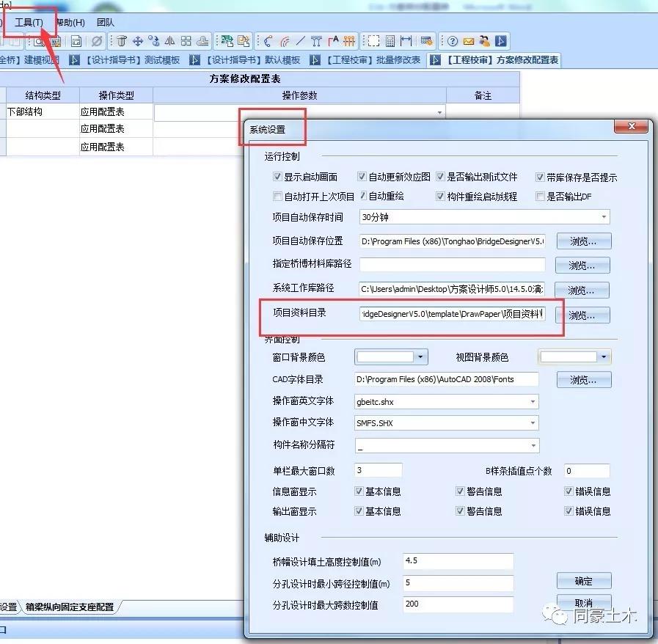The image size is (658, 644).
Task: Click 浏览 button for 项目资料目录
Action: point(582,315)
